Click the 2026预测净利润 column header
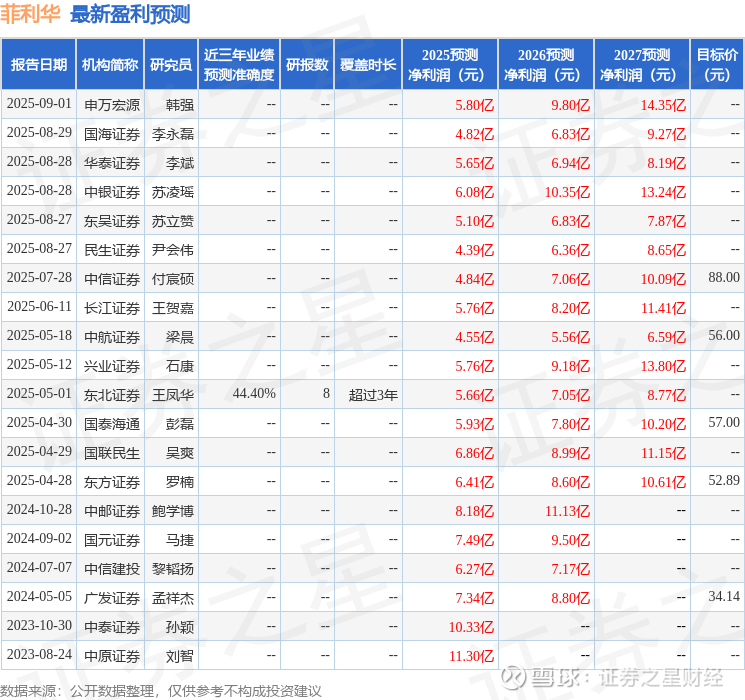This screenshot has height=700, width=745. coord(546,65)
